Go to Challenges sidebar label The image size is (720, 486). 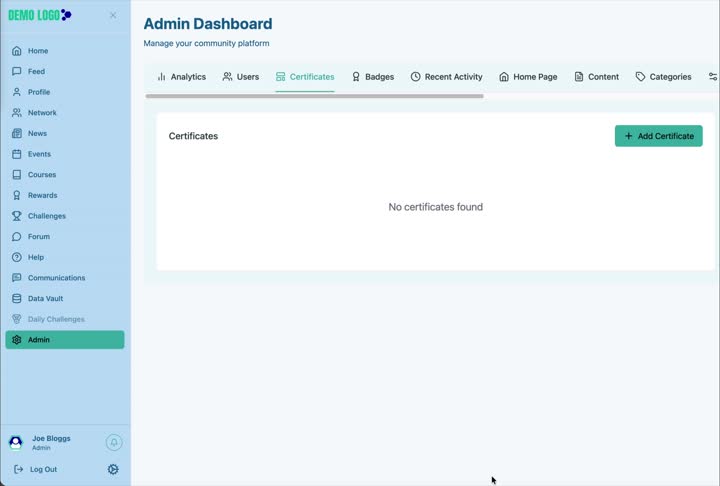47,216
